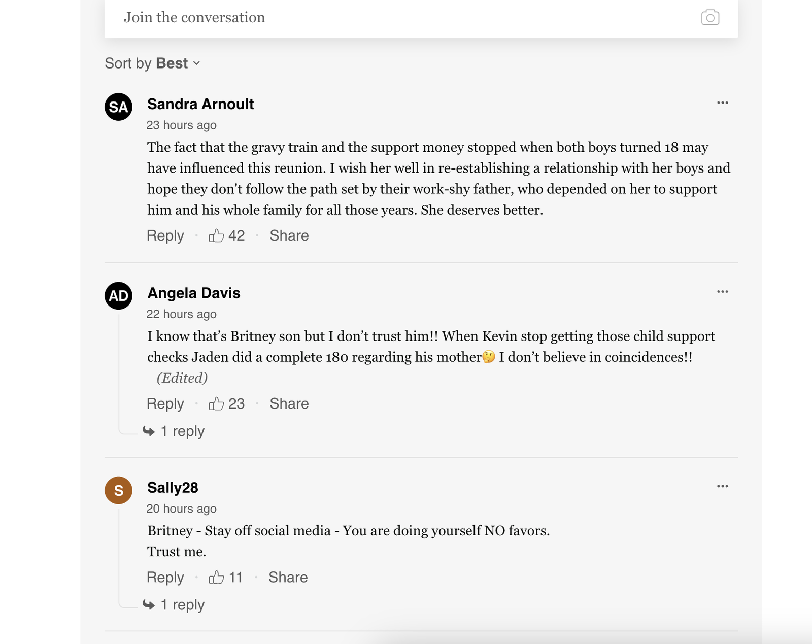Image resolution: width=812 pixels, height=644 pixels.
Task: Share Sally28's comment
Action: click(288, 577)
